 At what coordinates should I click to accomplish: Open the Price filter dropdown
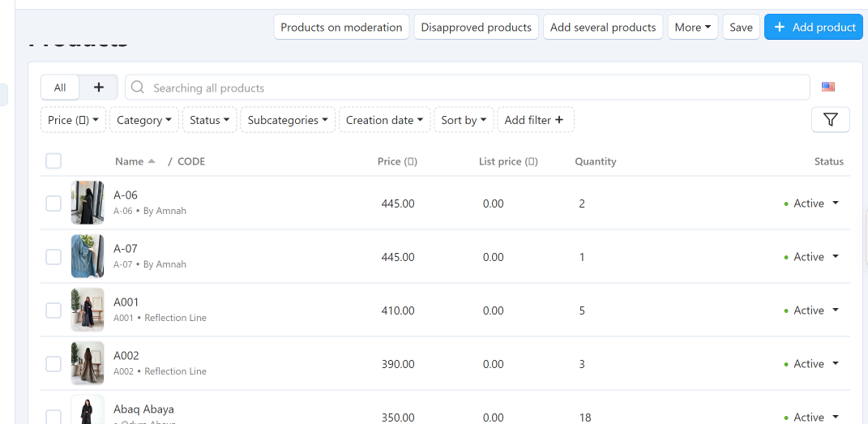(73, 119)
